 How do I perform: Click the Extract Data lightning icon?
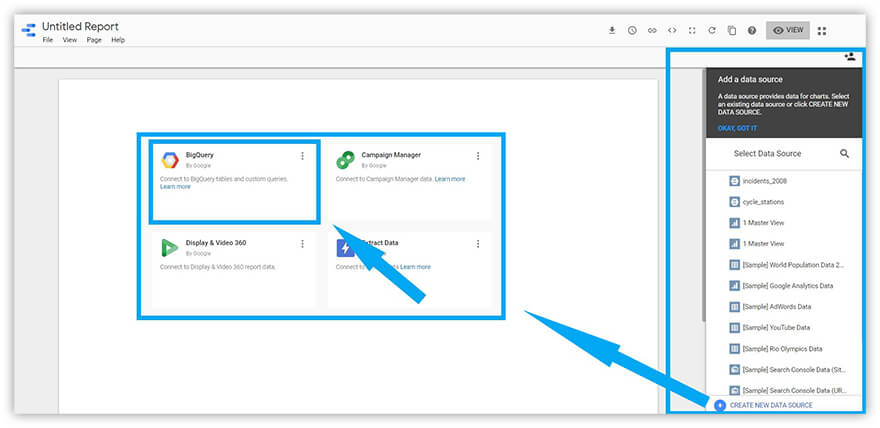click(x=344, y=248)
